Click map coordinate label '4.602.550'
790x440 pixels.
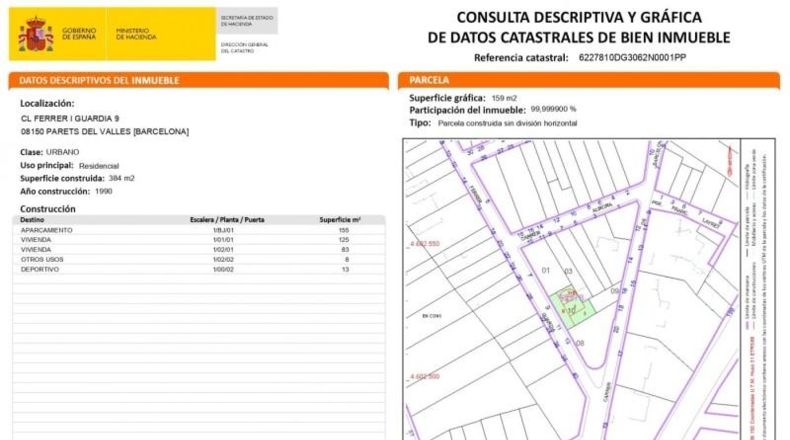[x=425, y=244]
